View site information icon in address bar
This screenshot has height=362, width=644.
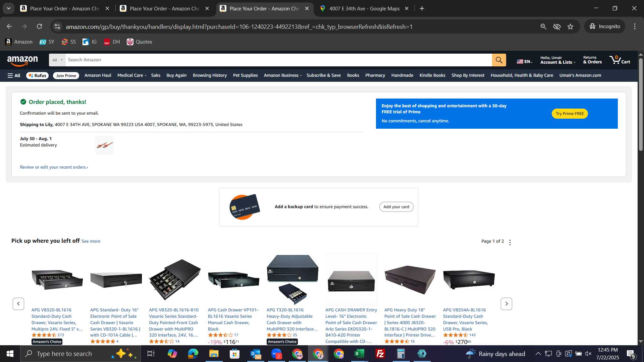[57, 26]
